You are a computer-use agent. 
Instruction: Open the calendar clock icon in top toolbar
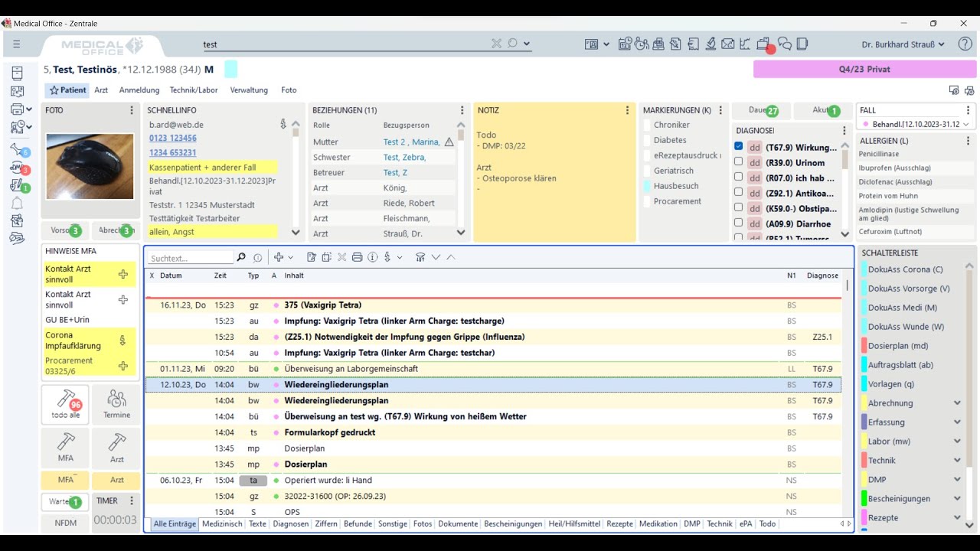coord(625,44)
